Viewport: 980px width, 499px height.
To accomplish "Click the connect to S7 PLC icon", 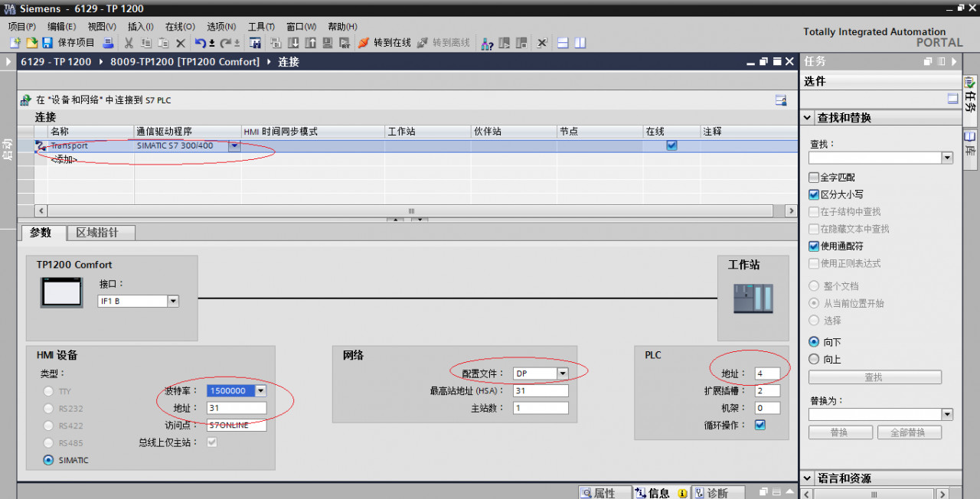I will (x=25, y=99).
